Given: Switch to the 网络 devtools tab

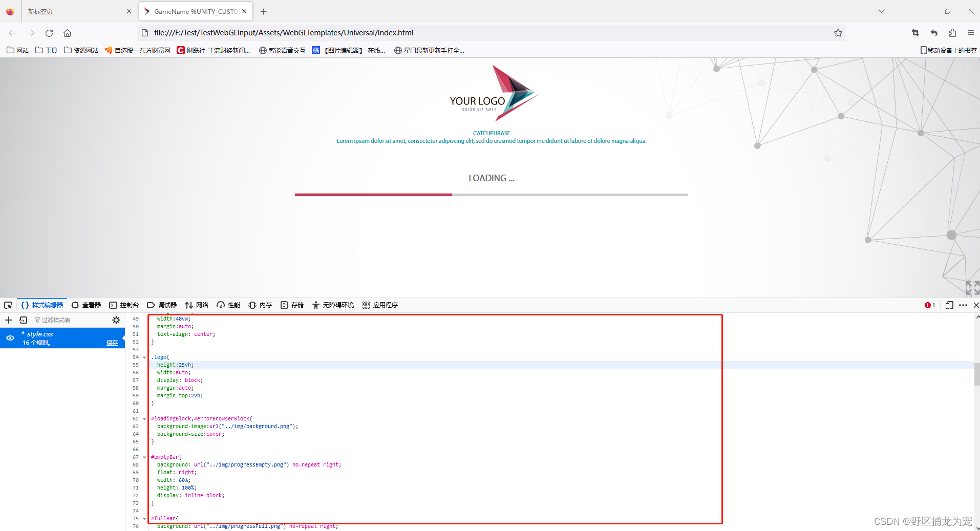Looking at the screenshot, I should (197, 305).
